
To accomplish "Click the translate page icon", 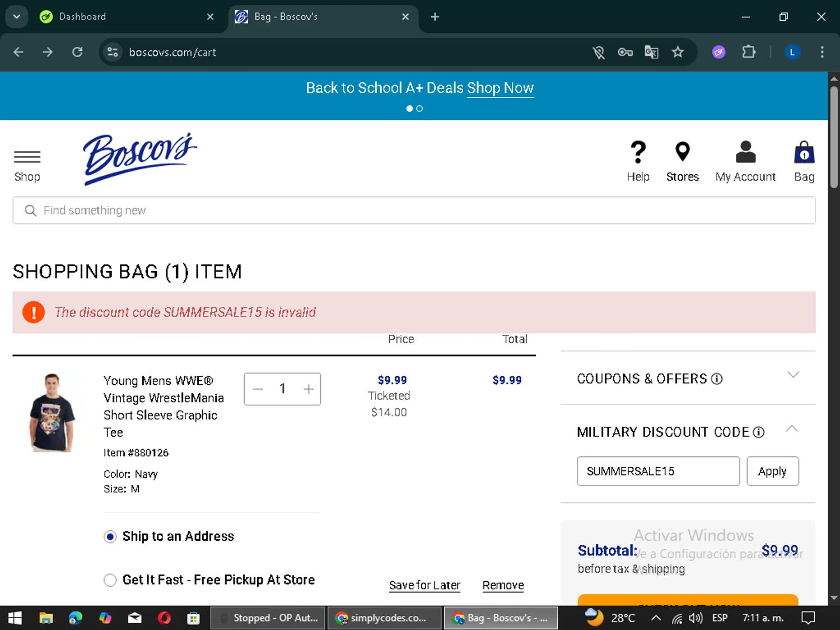I will click(x=651, y=52).
